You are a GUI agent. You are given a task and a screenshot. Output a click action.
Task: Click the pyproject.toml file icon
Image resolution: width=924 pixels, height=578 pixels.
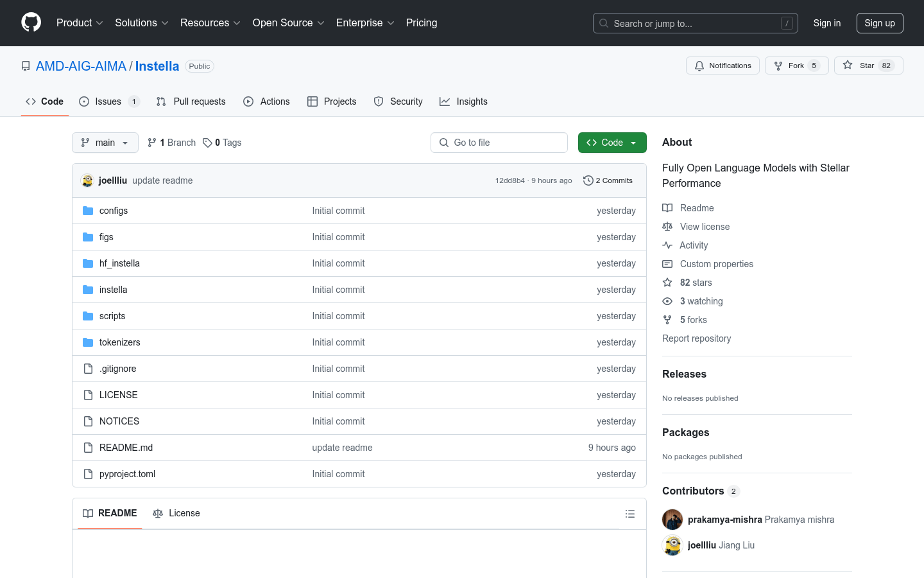point(88,474)
